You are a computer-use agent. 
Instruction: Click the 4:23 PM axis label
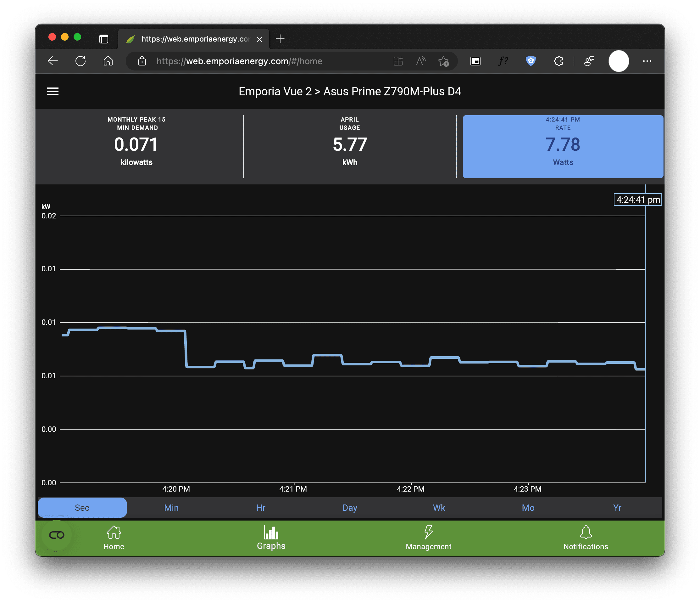click(527, 489)
